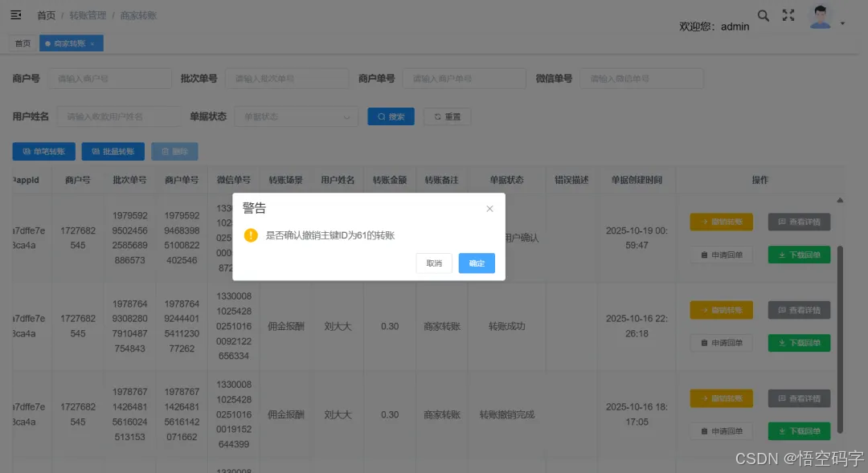
Task: Close the 警告 dialog with X
Action: coord(489,209)
